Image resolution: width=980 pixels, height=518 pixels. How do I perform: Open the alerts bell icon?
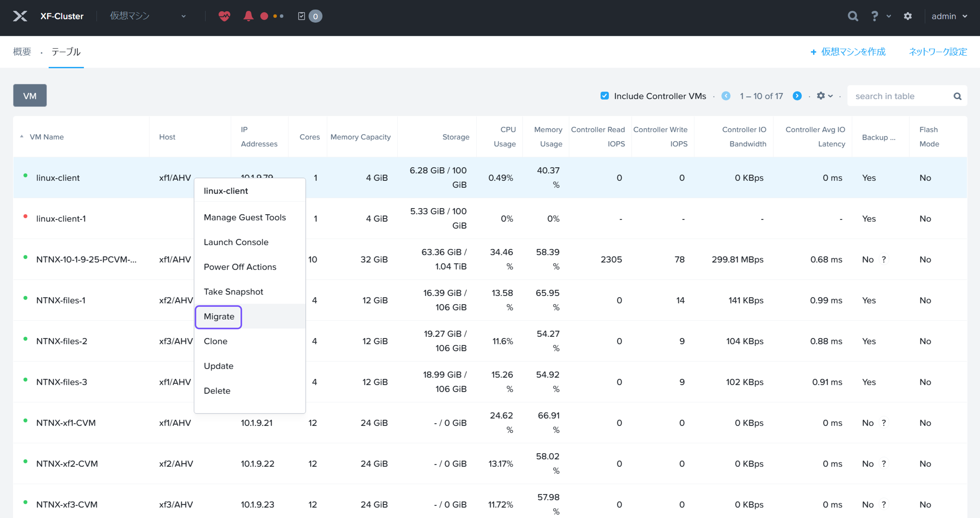(248, 16)
